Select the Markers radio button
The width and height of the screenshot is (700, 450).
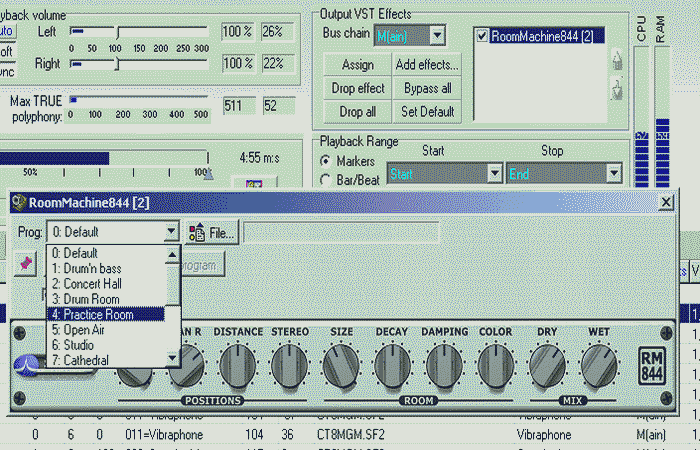(326, 161)
